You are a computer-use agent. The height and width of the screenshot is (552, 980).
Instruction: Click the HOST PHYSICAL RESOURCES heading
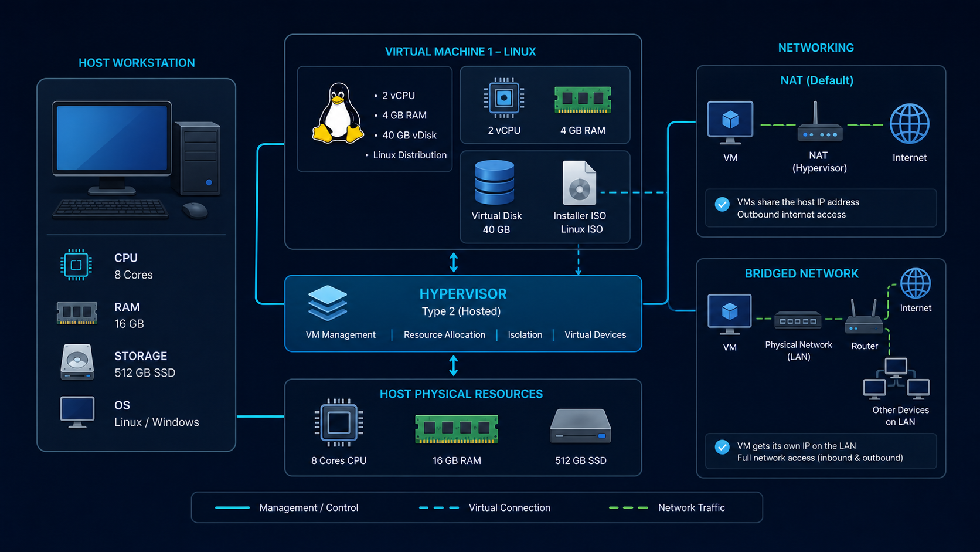point(461,394)
